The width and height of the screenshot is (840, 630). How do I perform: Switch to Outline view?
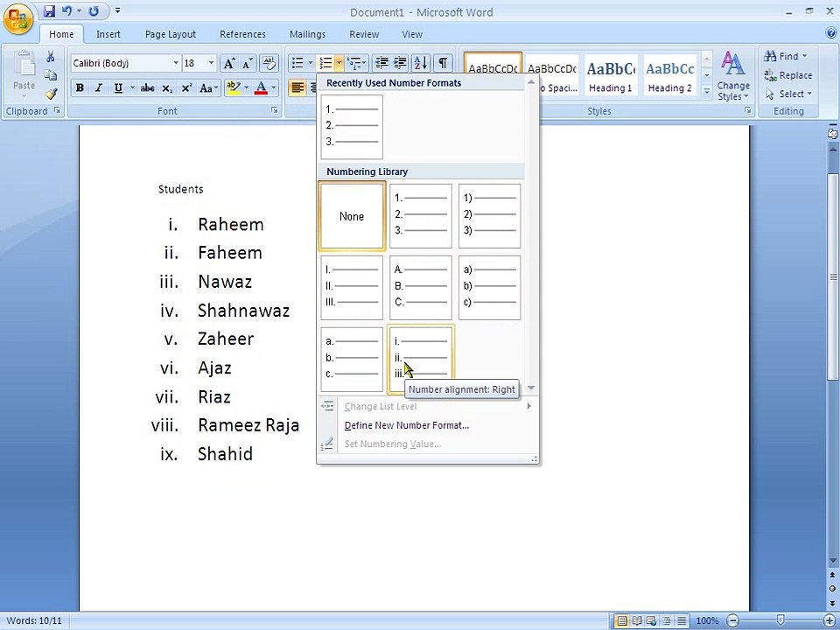(x=667, y=621)
